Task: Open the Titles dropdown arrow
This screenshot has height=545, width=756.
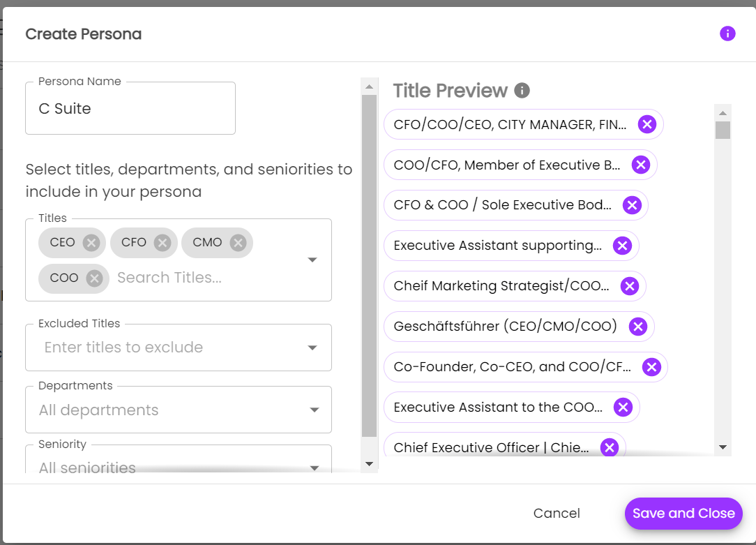Action: tap(312, 260)
